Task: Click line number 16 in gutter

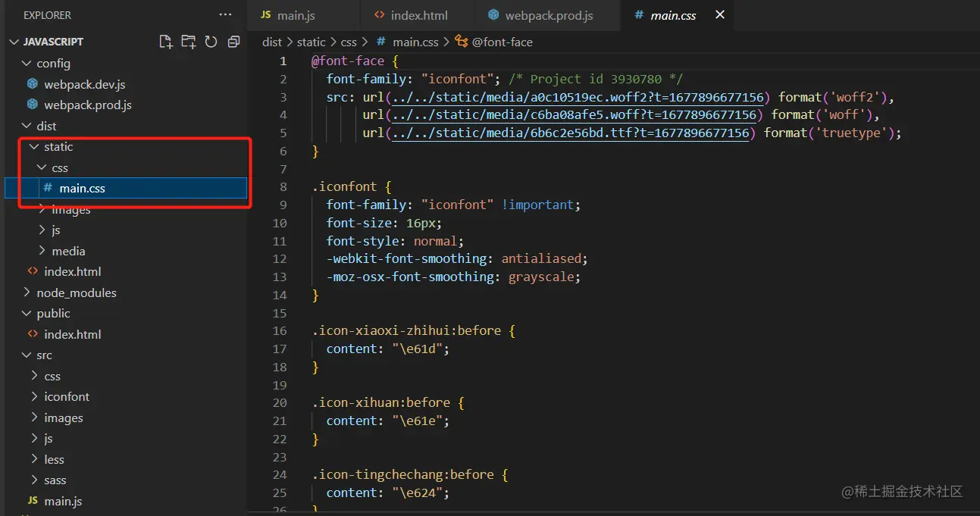Action: [280, 331]
